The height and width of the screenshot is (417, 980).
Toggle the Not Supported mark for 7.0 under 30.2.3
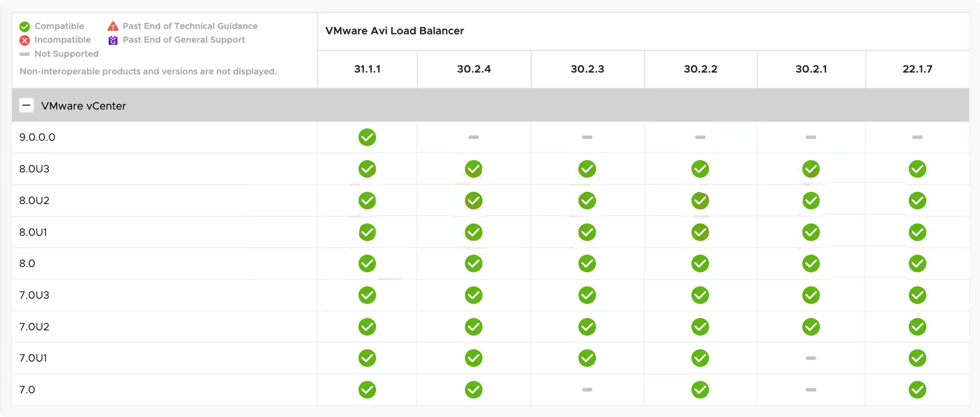[587, 389]
